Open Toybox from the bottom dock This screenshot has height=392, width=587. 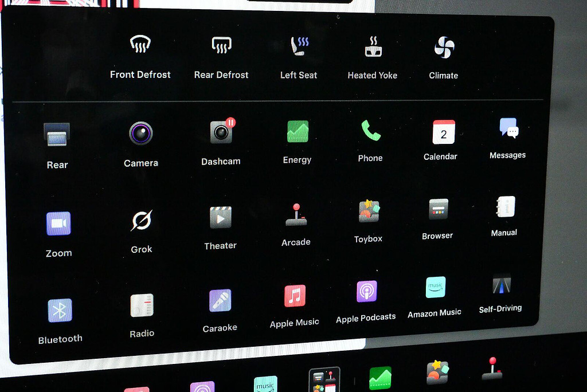tap(437, 372)
